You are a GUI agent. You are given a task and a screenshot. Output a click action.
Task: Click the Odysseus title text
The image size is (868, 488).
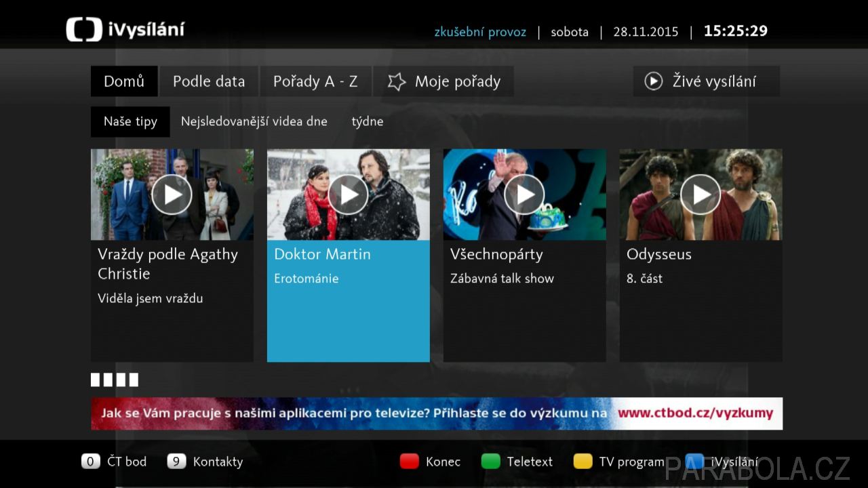[659, 255]
